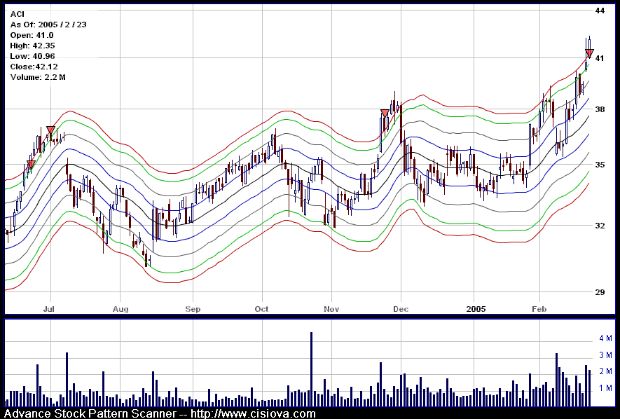
Task: Click the 35 price axis label
Action: pyautogui.click(x=600, y=164)
